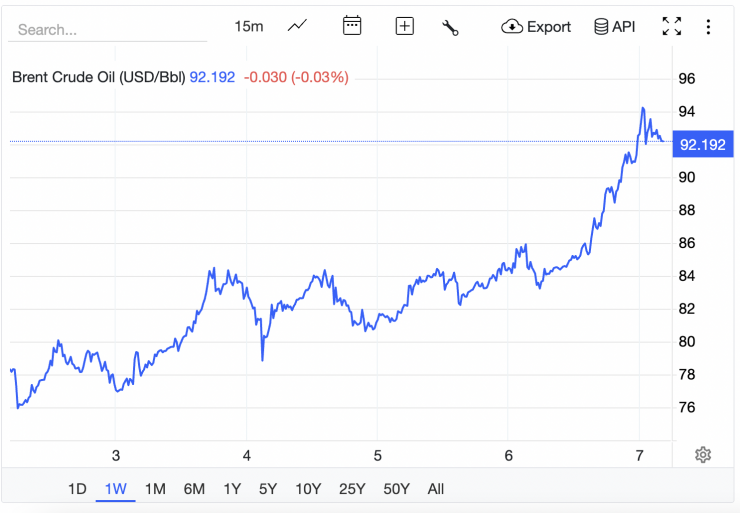Click the add comparison plus icon
The height and width of the screenshot is (513, 740).
[x=404, y=26]
